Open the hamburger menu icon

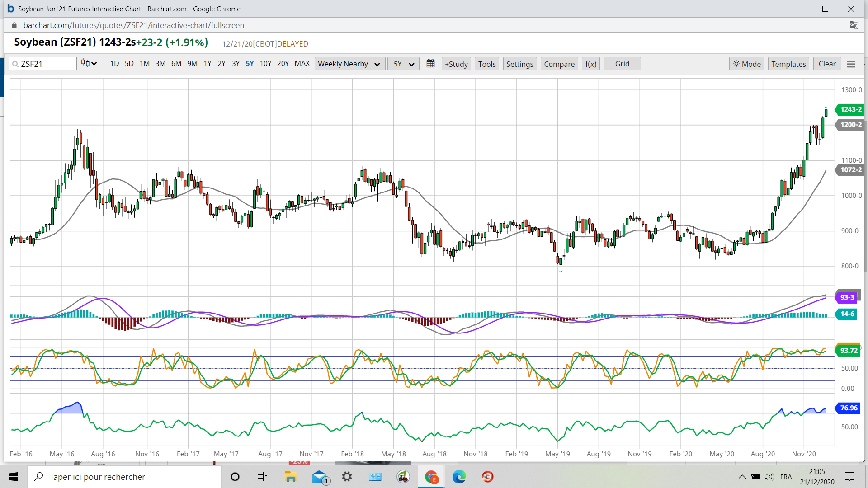click(x=851, y=64)
